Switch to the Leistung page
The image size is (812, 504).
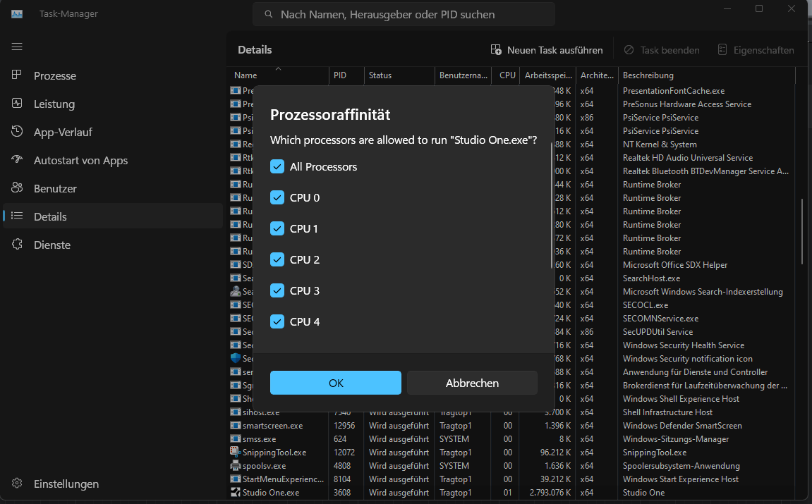click(113, 104)
